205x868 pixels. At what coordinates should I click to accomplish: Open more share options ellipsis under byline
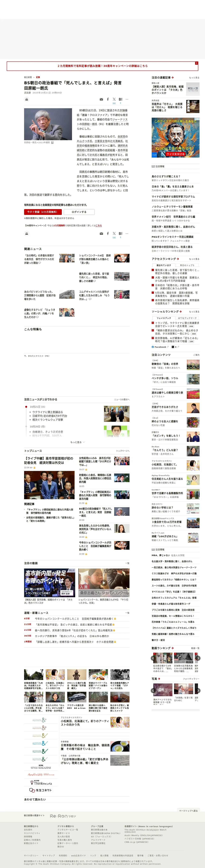tap(127, 99)
